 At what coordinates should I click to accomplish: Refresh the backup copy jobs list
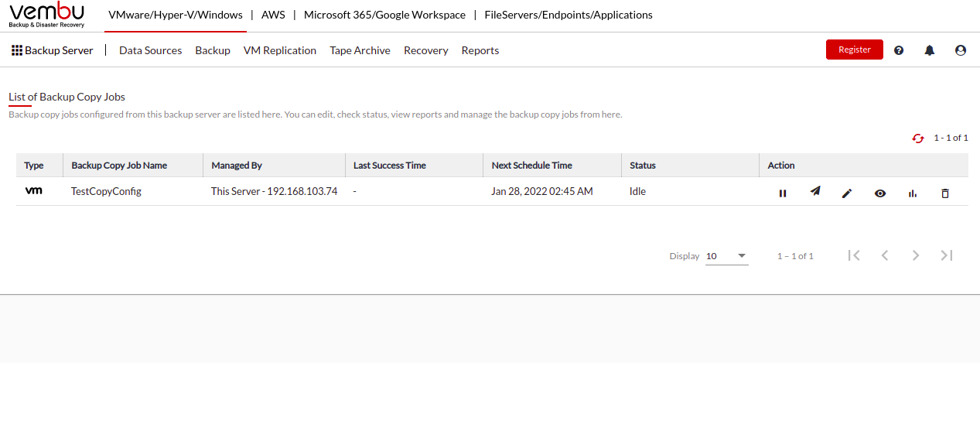tap(918, 138)
